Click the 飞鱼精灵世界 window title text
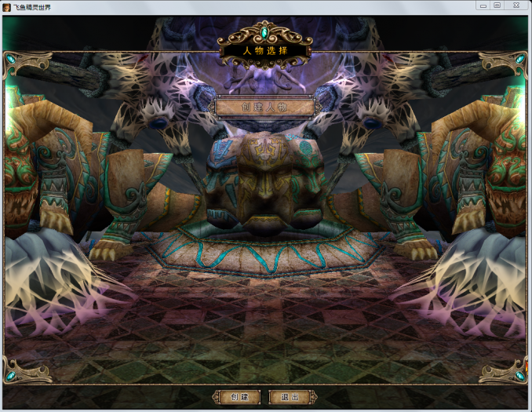Viewport: 532px width, 412px height. [32, 5]
